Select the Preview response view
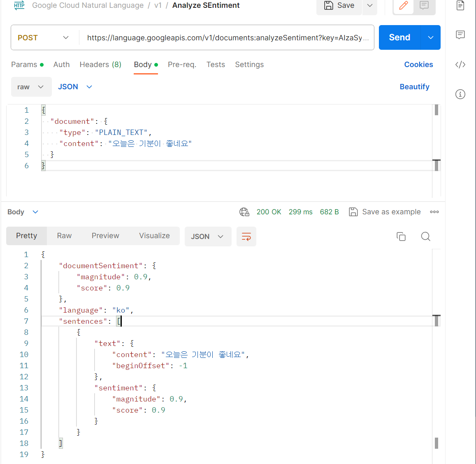476x464 pixels. [105, 236]
